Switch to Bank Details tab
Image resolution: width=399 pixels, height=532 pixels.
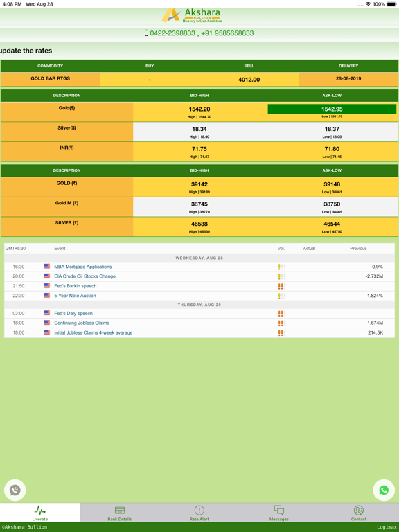click(x=120, y=513)
